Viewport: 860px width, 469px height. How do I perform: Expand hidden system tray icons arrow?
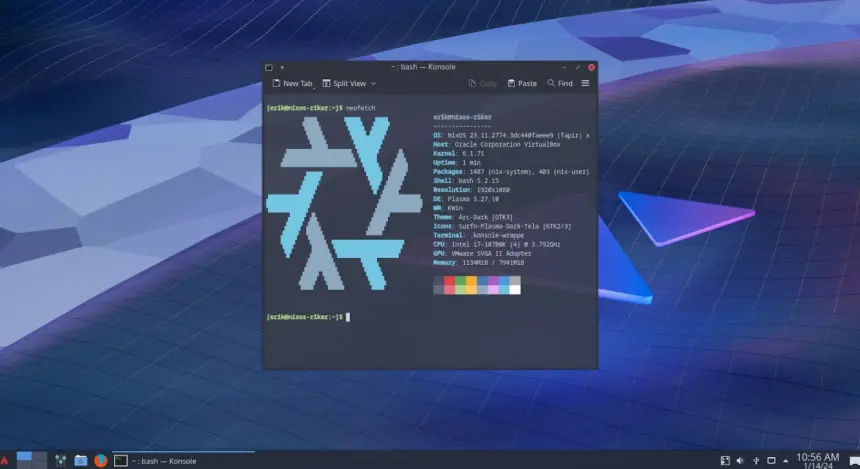click(x=785, y=461)
